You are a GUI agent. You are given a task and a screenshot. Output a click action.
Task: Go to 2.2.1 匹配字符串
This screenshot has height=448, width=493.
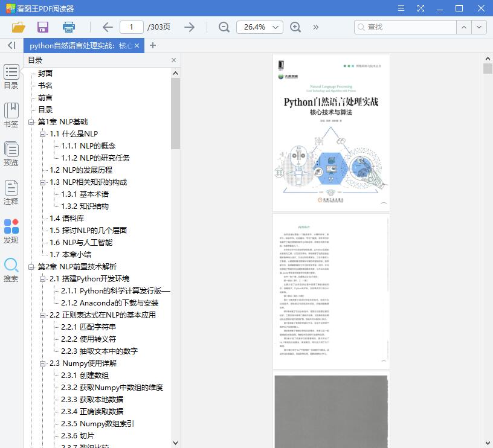(88, 327)
